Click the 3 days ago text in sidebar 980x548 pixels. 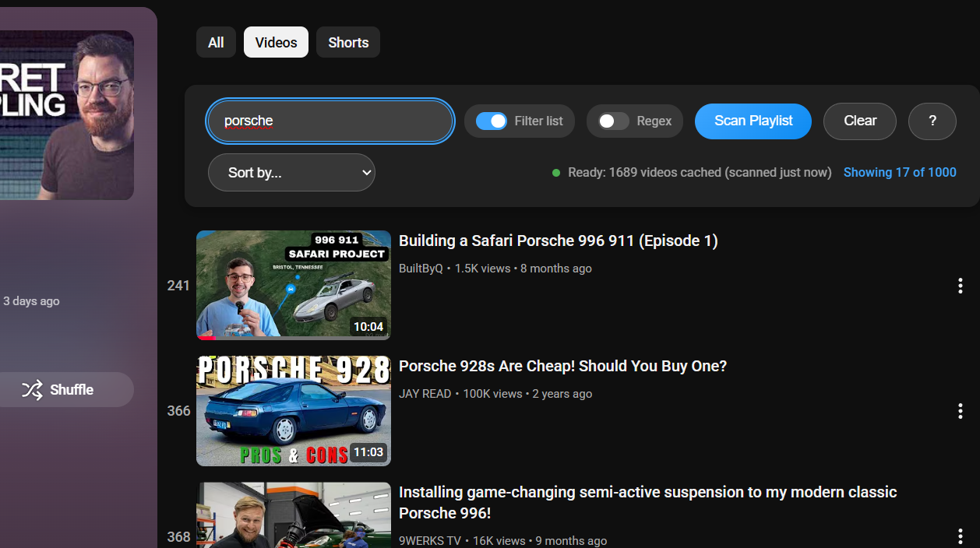31,301
